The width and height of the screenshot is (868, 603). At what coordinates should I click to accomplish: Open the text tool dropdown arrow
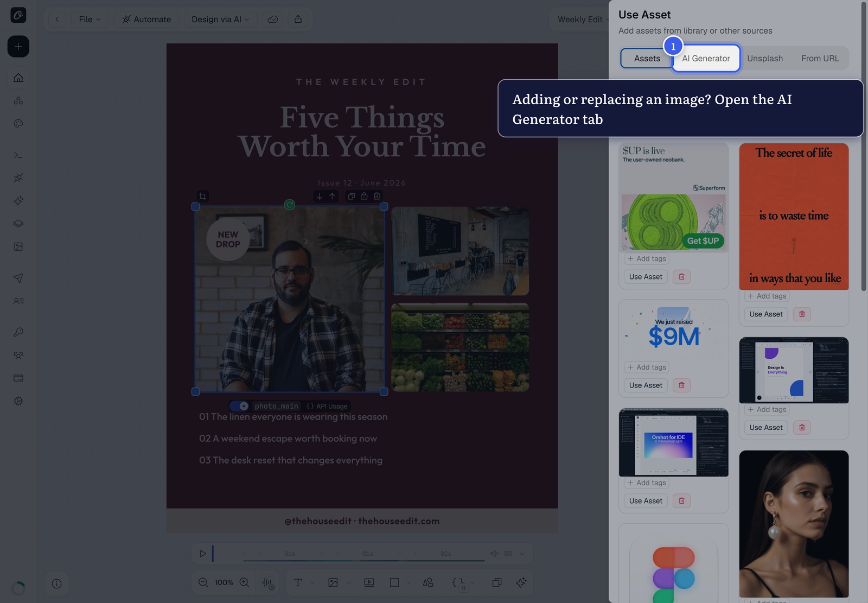[x=312, y=583]
